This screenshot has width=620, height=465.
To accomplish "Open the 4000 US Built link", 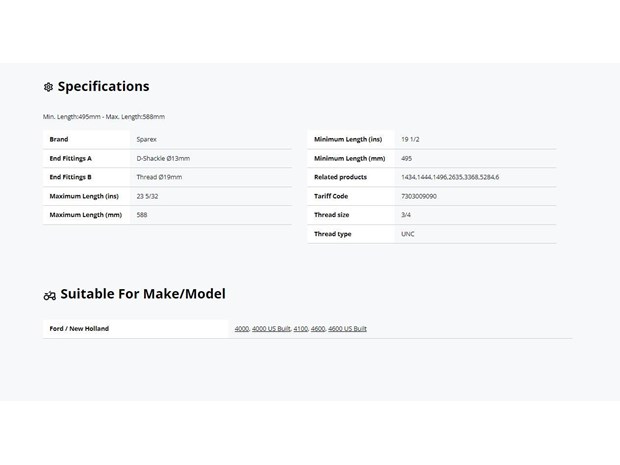I will point(271,329).
